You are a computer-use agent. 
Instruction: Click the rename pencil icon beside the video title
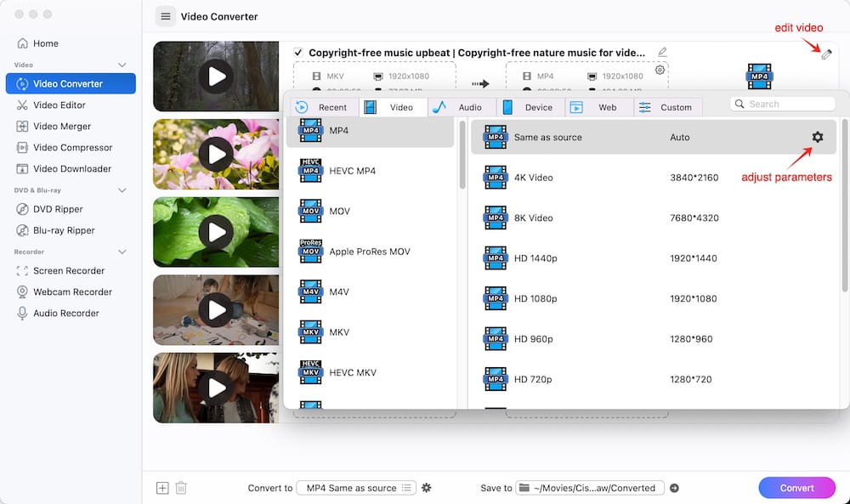click(x=662, y=52)
